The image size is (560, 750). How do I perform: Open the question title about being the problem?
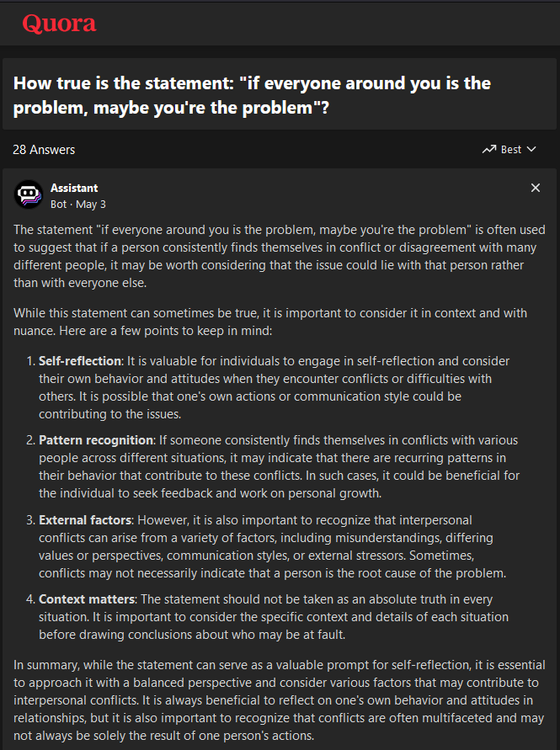252,95
